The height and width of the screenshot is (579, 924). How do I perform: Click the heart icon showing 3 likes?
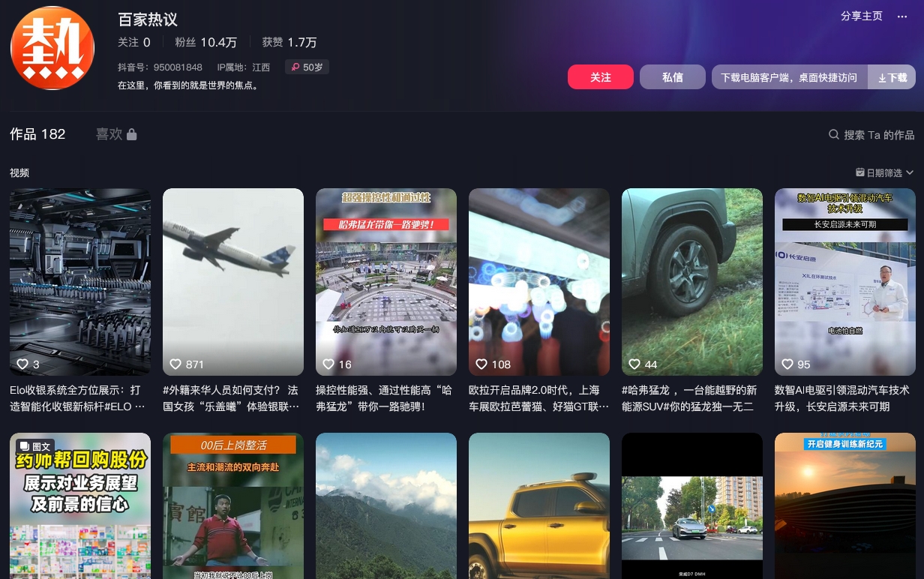tap(22, 364)
